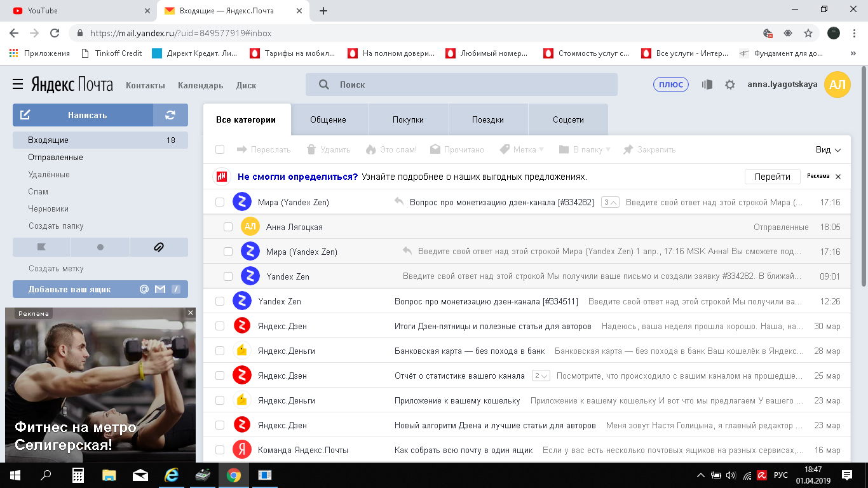Click the page vertical scrollbar
This screenshot has width=868, height=488.
pyautogui.click(x=863, y=175)
